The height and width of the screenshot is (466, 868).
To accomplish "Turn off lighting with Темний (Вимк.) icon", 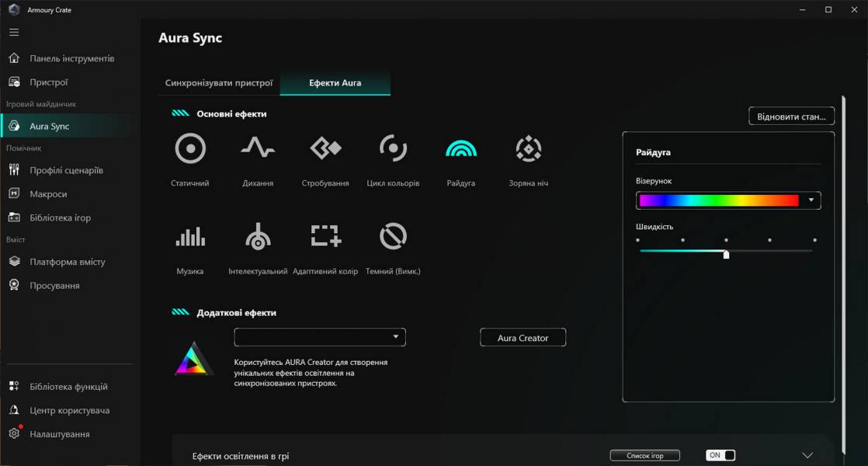I will coord(393,237).
